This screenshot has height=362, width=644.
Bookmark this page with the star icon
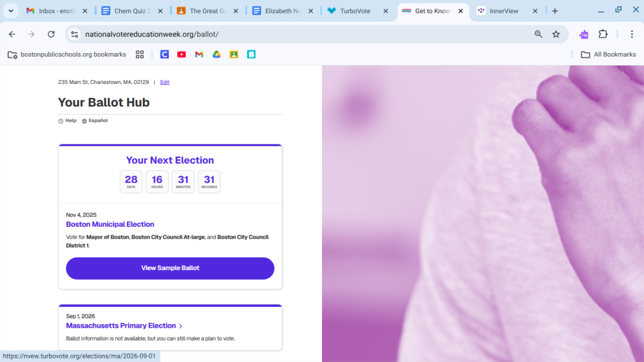pyautogui.click(x=556, y=34)
